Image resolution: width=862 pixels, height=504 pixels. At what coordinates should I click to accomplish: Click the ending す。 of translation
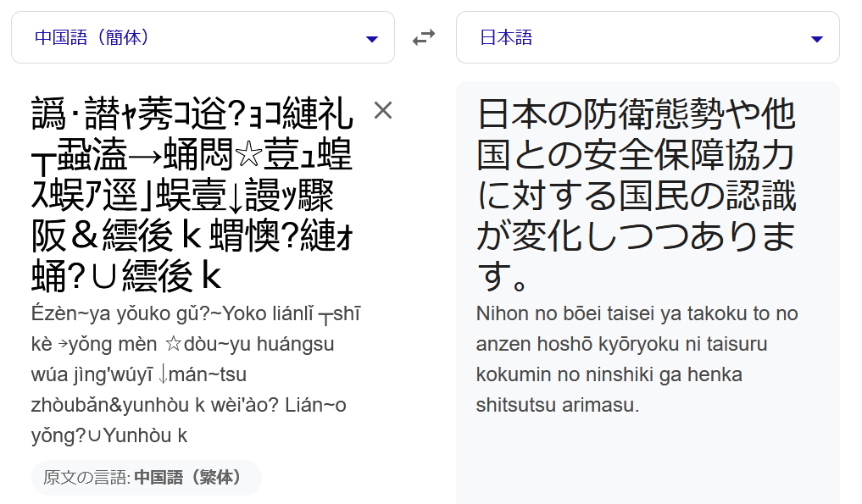click(502, 276)
